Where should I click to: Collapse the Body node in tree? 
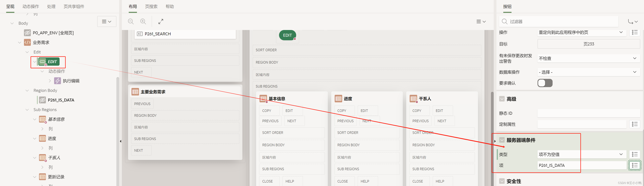pos(12,23)
